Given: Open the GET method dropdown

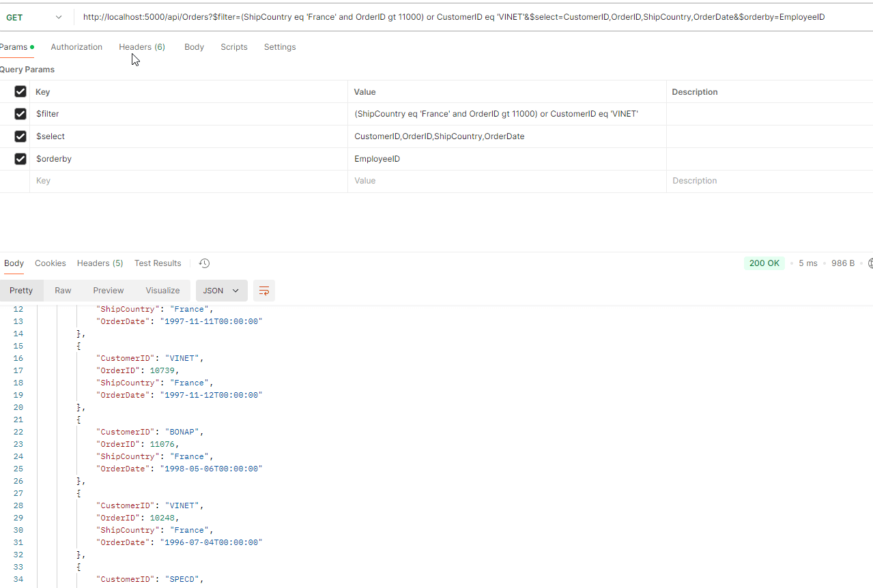Looking at the screenshot, I should pyautogui.click(x=33, y=17).
